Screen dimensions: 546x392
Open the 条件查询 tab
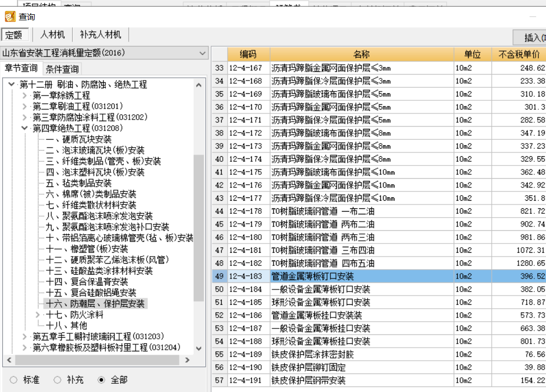pyautogui.click(x=62, y=69)
